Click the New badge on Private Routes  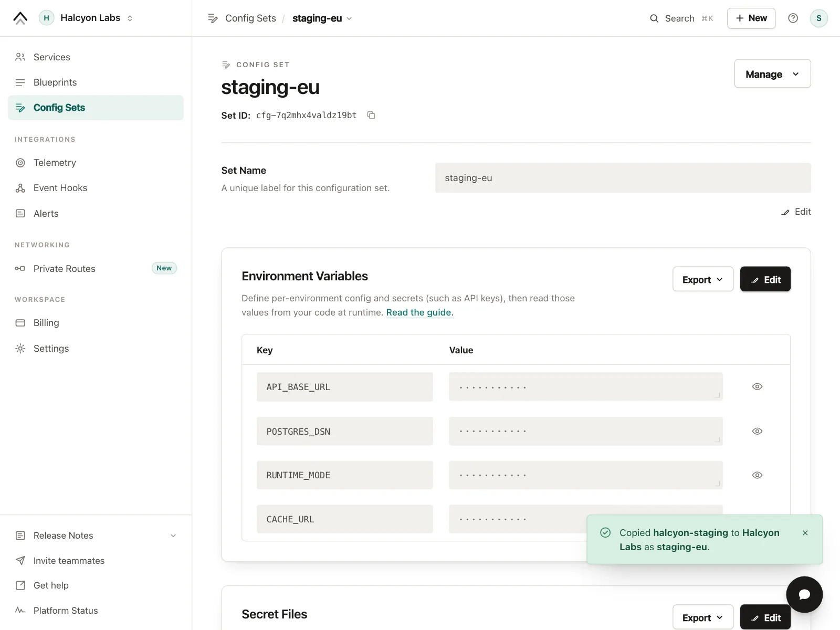pos(164,268)
